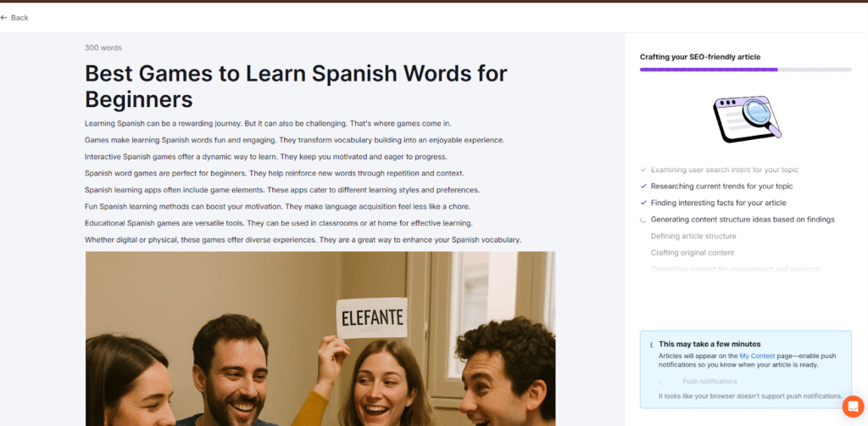Click the Back arrow icon
This screenshot has width=868, height=426.
[x=4, y=18]
